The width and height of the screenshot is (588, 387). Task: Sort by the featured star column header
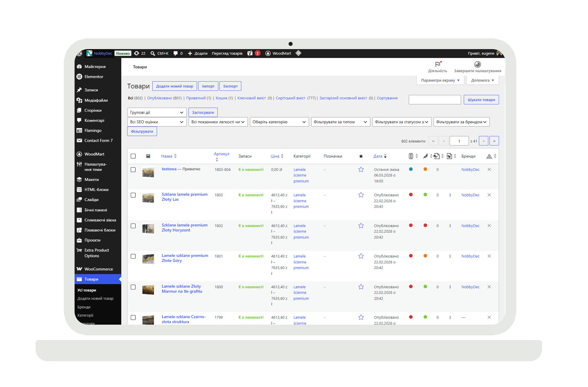(x=361, y=156)
